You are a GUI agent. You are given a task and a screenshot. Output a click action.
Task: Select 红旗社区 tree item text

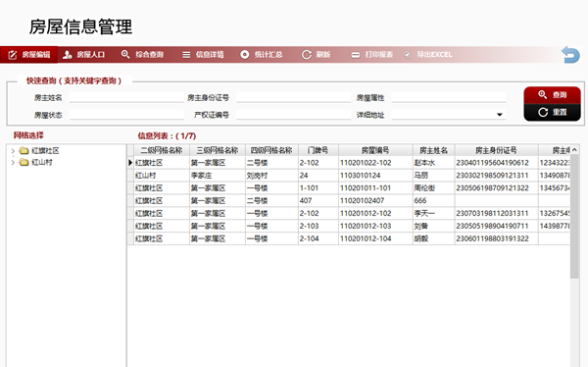tap(45, 151)
